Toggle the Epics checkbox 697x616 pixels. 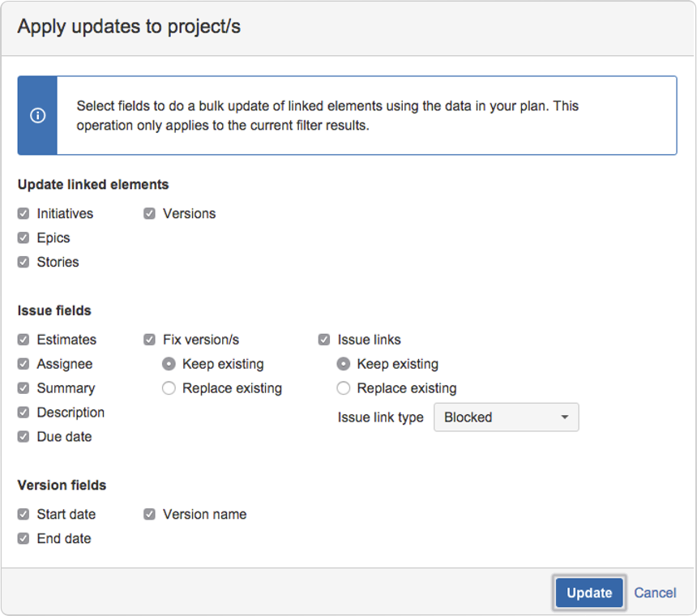24,237
